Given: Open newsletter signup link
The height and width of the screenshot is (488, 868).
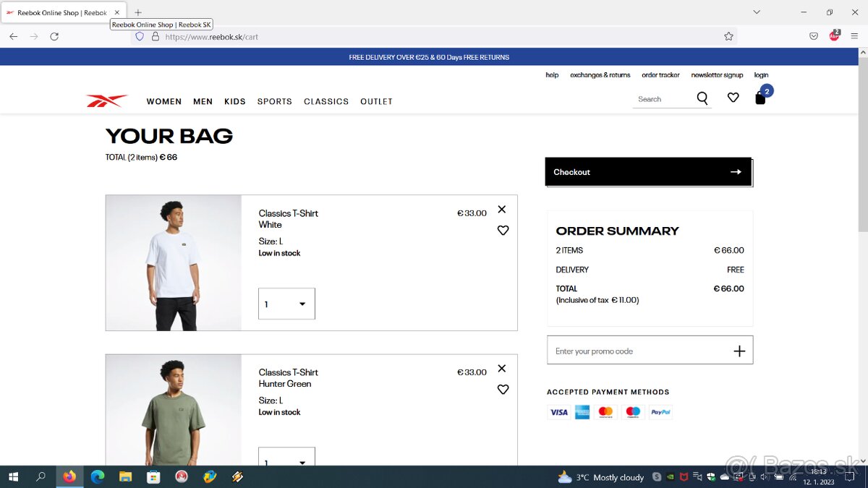Looking at the screenshot, I should tap(717, 75).
